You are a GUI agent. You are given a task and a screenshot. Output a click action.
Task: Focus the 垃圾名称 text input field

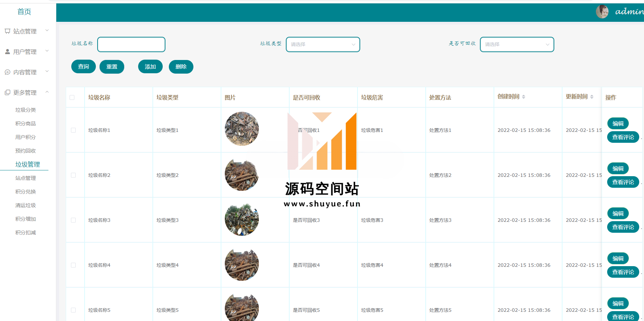[x=131, y=45]
